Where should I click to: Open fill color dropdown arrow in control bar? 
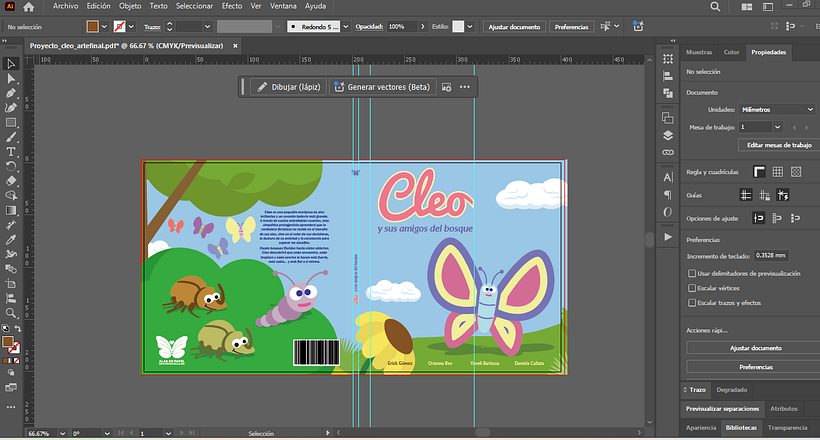[104, 27]
